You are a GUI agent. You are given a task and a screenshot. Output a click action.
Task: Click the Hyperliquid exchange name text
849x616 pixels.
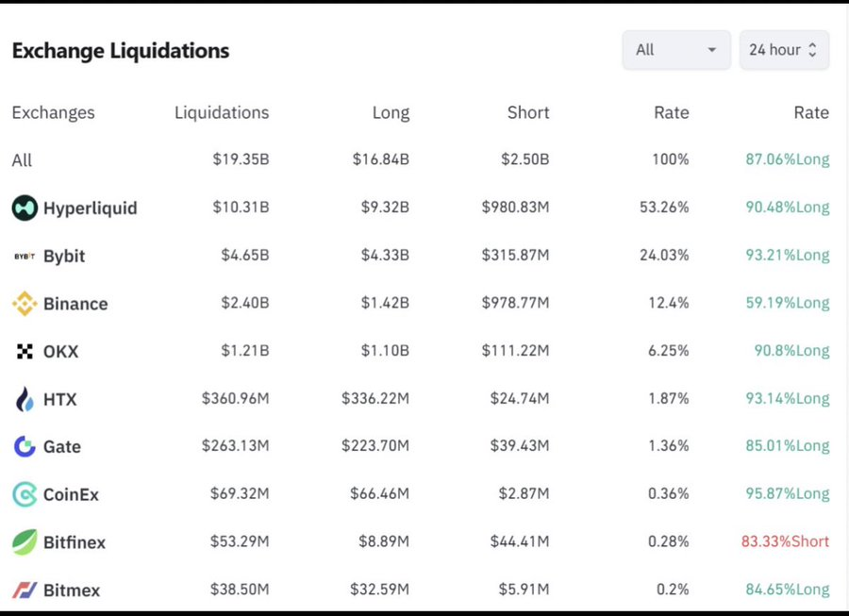coord(90,208)
